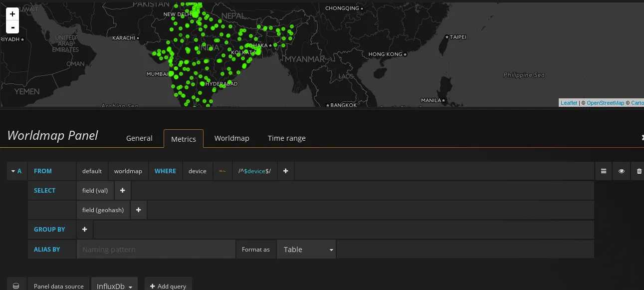Image resolution: width=644 pixels, height=290 pixels.
Task: Zoom in on the map
Action: click(12, 14)
